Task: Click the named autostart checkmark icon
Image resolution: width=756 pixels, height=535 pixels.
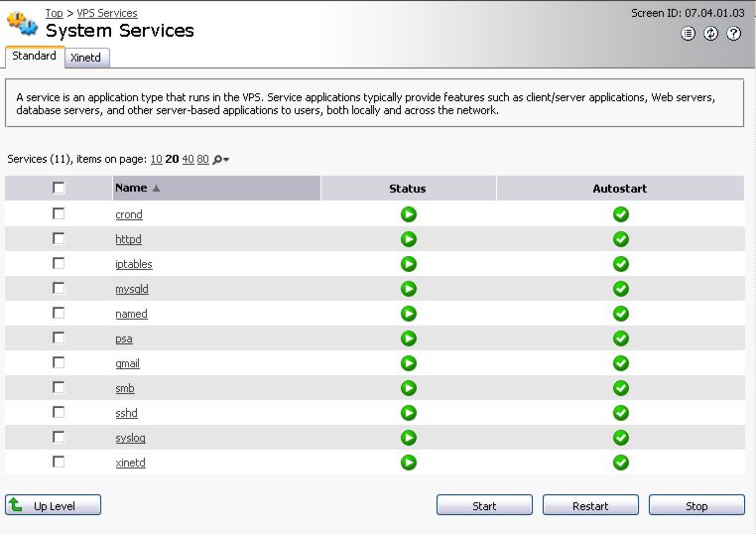Action: [x=620, y=314]
